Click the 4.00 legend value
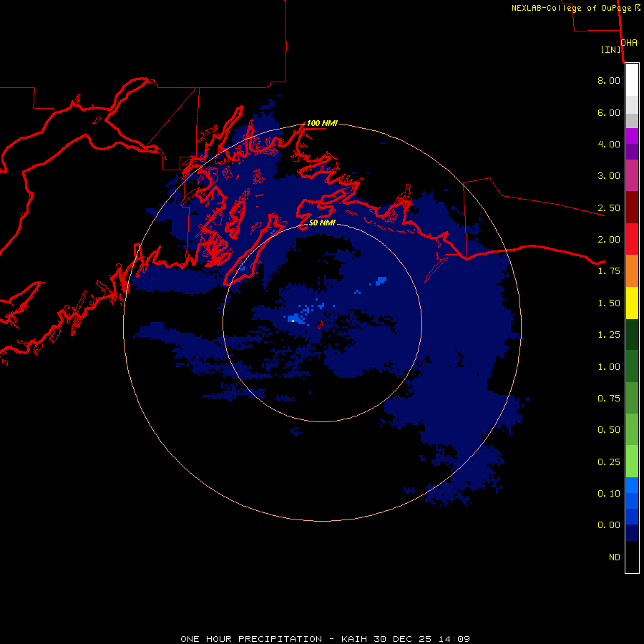 coord(609,144)
